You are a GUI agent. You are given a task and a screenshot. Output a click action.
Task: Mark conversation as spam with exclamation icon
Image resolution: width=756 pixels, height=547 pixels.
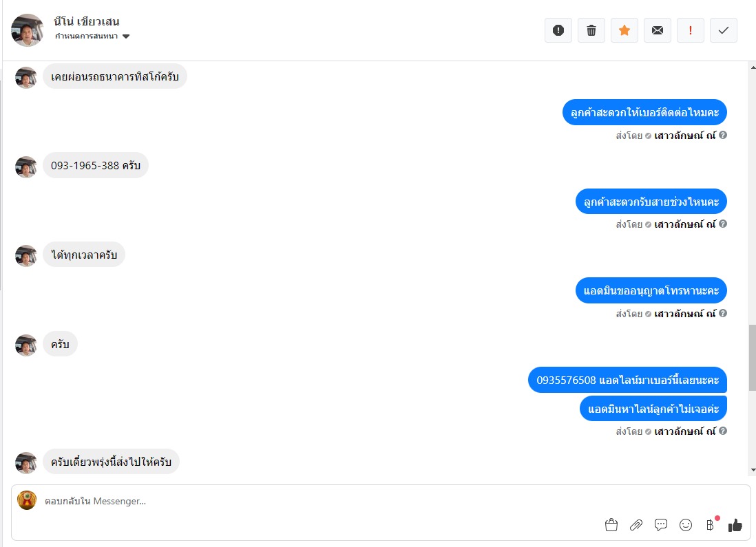pyautogui.click(x=558, y=30)
